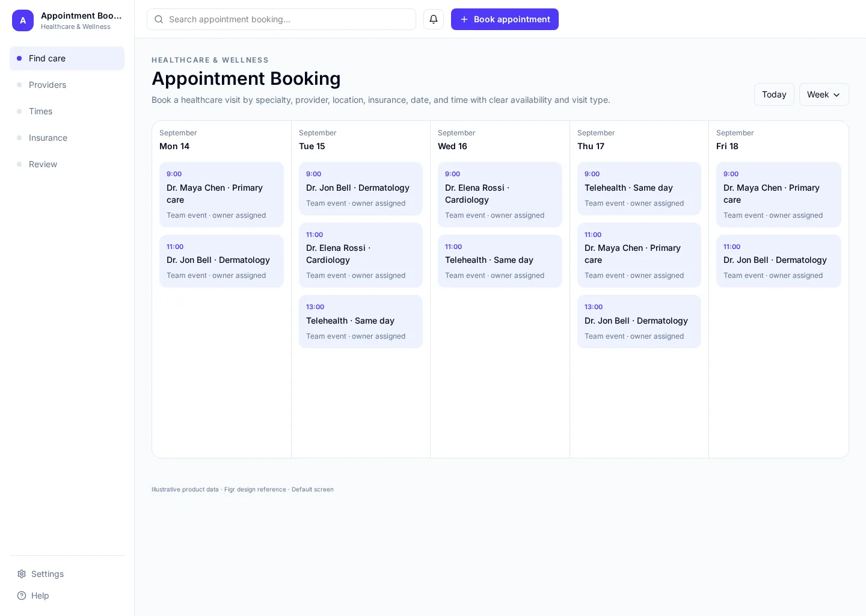Screen dimensions: 866x616
Task: Open Tue 15 13:00 Telehealth event
Action: coord(361,321)
